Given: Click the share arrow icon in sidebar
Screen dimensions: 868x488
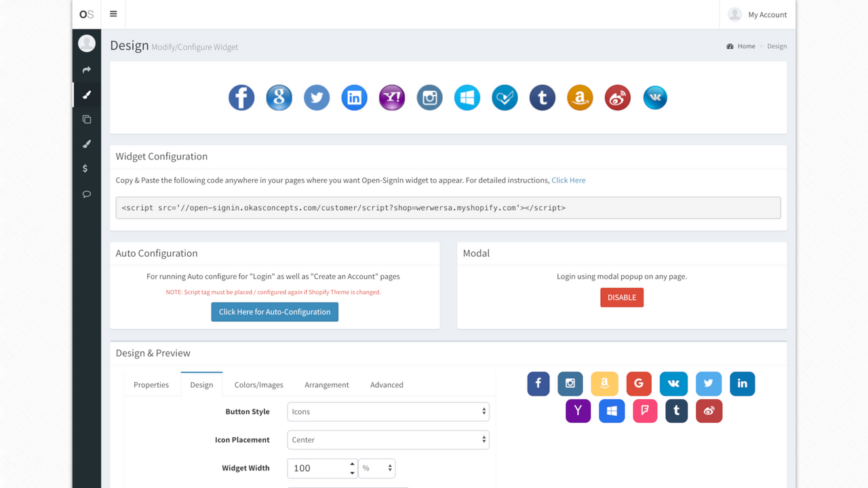Looking at the screenshot, I should [x=86, y=69].
